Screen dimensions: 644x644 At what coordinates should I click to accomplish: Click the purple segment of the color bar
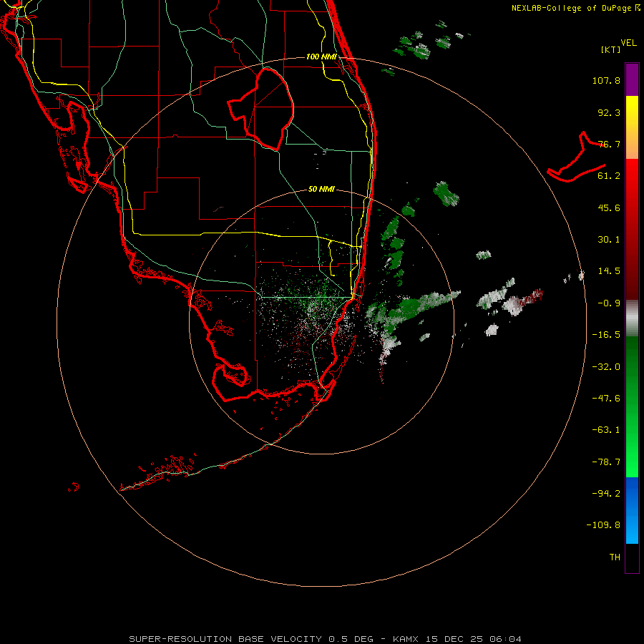tap(632, 79)
